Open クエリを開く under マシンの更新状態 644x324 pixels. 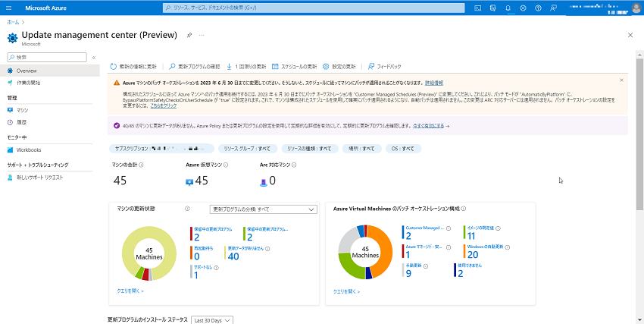(x=130, y=291)
